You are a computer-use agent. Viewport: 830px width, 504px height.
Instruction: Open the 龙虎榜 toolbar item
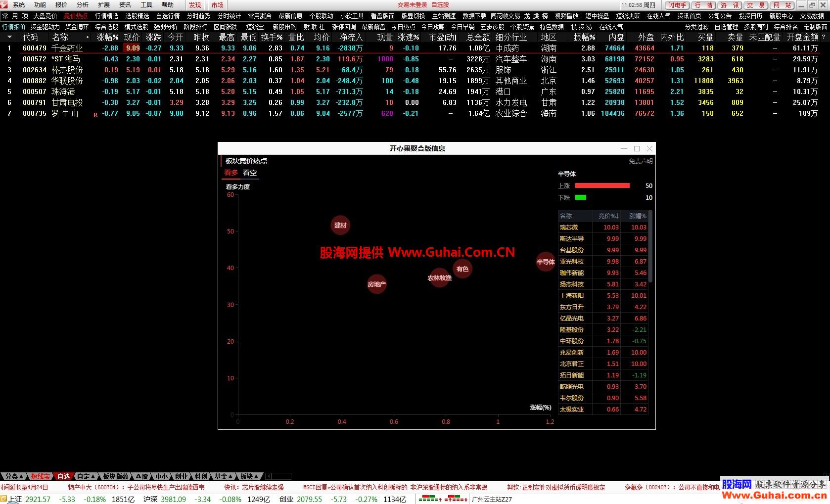click(x=536, y=16)
